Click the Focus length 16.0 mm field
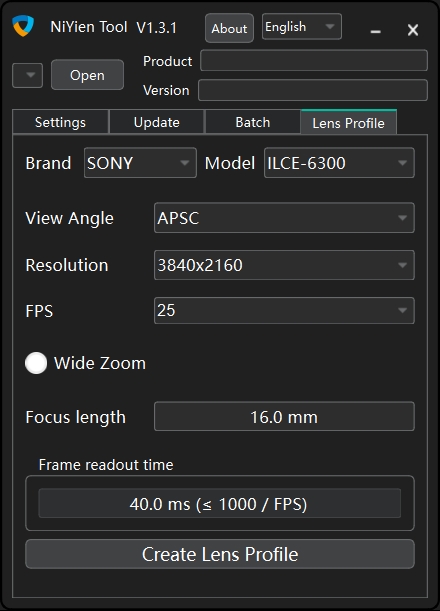This screenshot has width=440, height=611. point(284,417)
